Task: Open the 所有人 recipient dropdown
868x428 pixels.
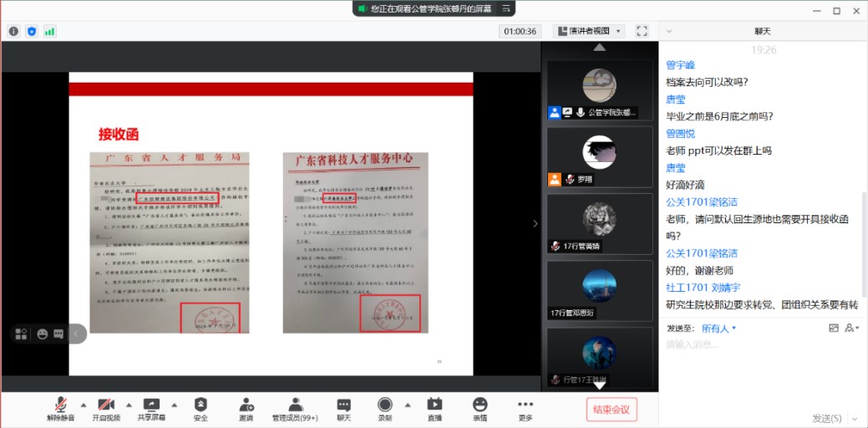Action: (718, 329)
